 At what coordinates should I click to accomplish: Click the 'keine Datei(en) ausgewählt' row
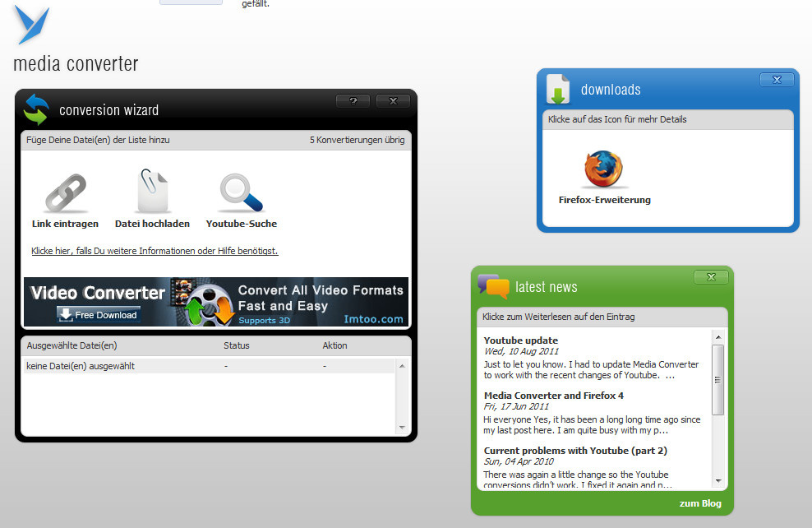tap(210, 366)
